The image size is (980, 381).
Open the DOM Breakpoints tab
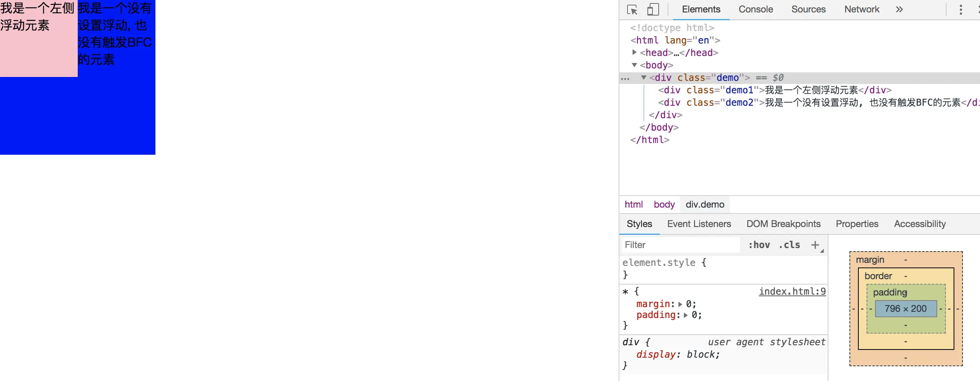pos(783,224)
